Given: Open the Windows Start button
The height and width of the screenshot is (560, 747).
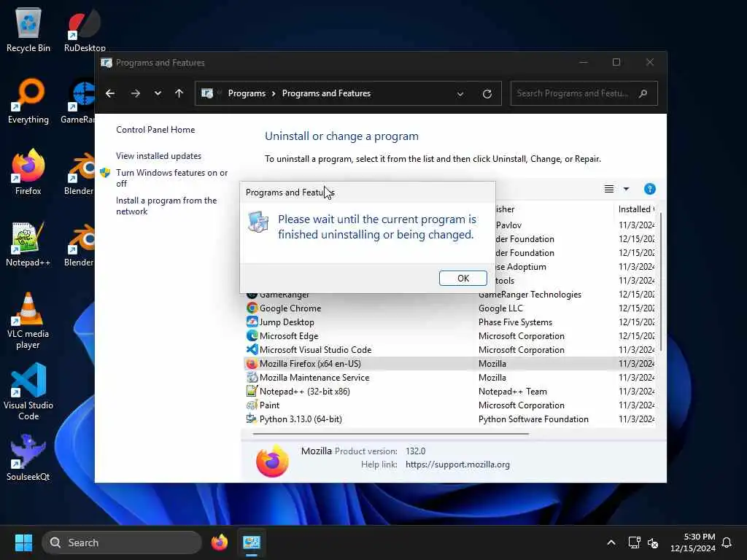Looking at the screenshot, I should (x=23, y=542).
